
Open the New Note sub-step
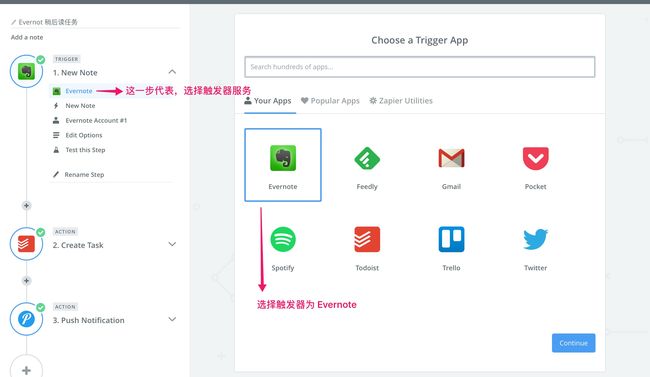80,106
